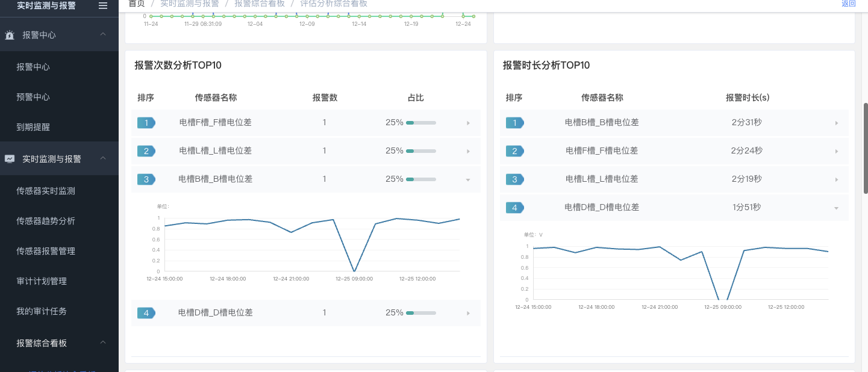Click the 1分51秒 duration value
Screen dimensions: 868x372
[x=747, y=207]
